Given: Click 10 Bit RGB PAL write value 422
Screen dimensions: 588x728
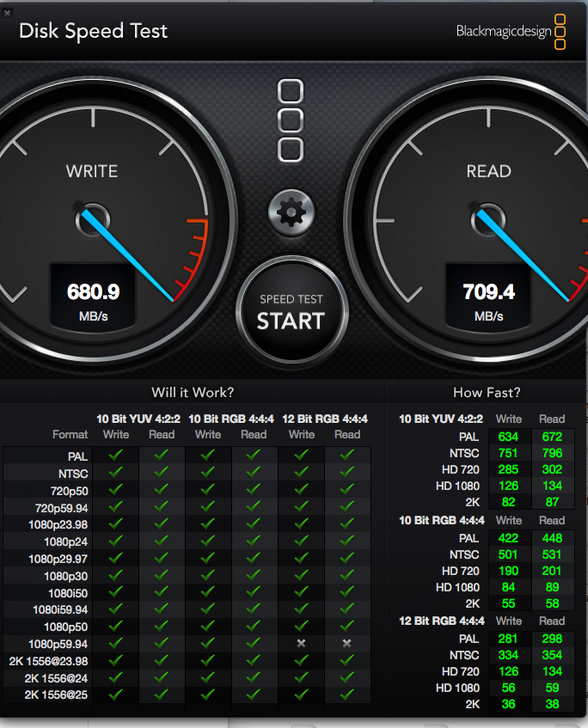Looking at the screenshot, I should pyautogui.click(x=508, y=538).
